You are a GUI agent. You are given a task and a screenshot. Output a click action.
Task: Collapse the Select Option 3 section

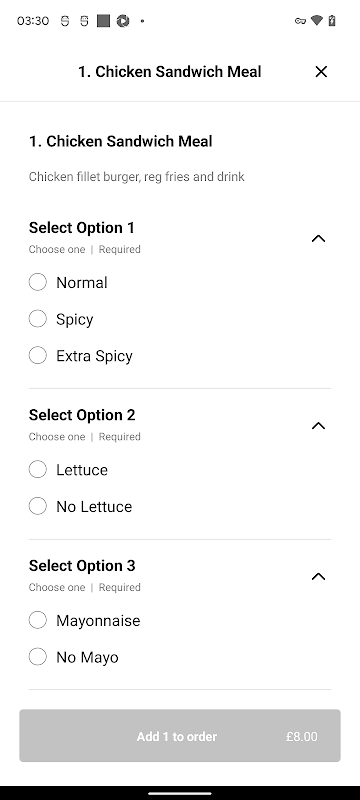tap(318, 576)
